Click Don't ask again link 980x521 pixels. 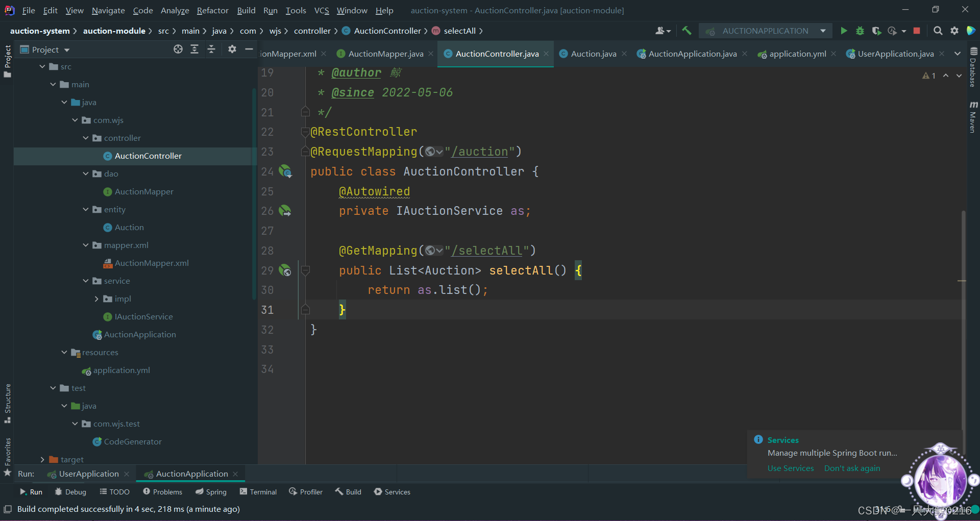852,468
